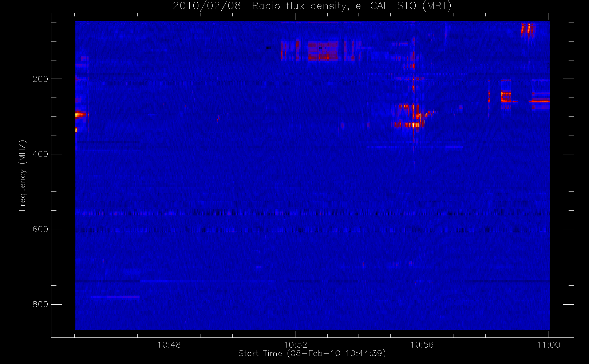Click the 200 frequency tick label
Screen dimensions: 589x364
[x=40, y=79]
